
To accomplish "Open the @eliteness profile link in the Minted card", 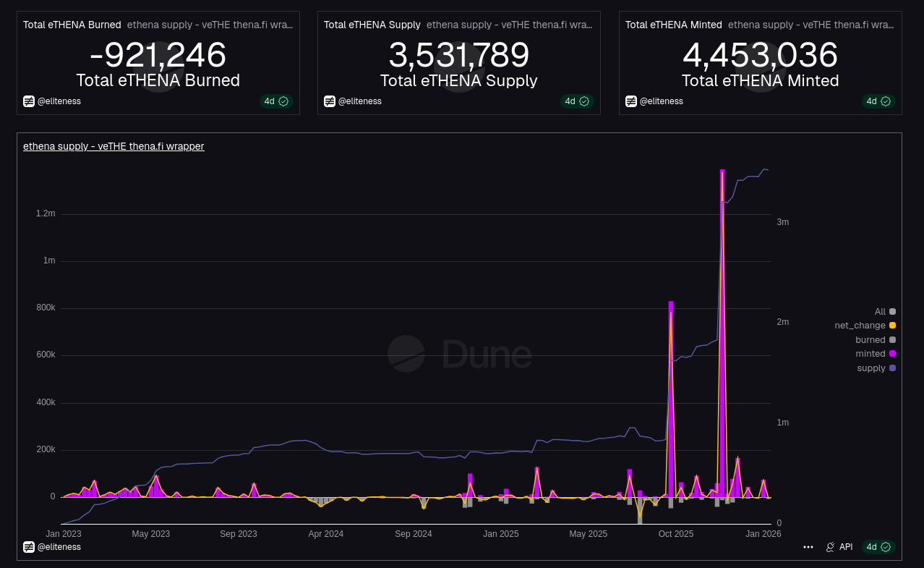I will 661,101.
